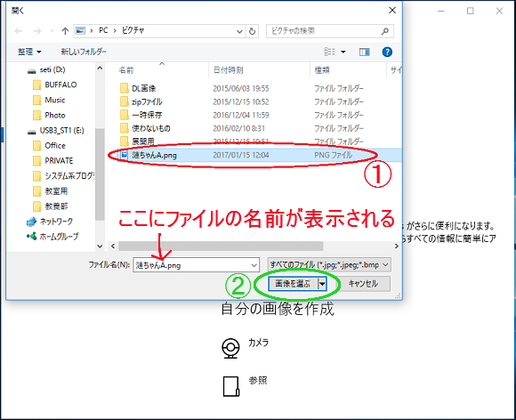
Task: Maximize the background app window
Action: 471,11
